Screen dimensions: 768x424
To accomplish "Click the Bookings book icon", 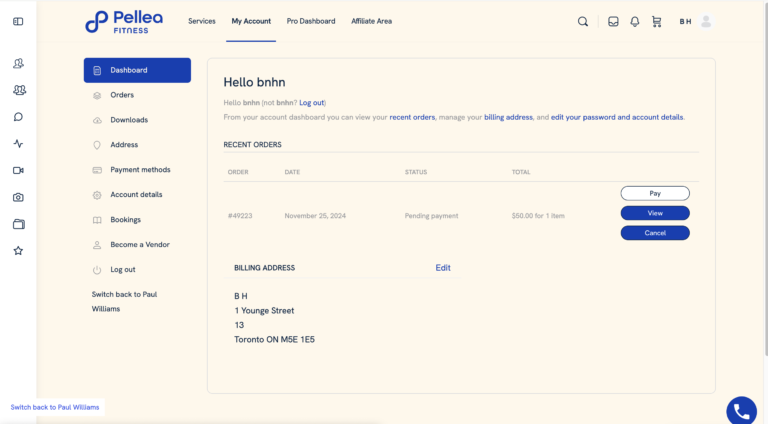I will click(x=97, y=220).
